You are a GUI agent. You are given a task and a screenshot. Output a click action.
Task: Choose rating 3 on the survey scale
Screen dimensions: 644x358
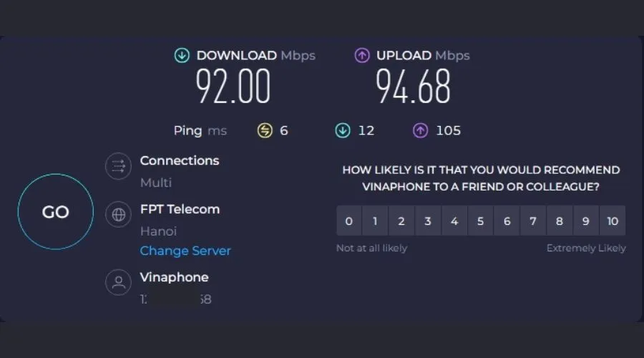428,221
